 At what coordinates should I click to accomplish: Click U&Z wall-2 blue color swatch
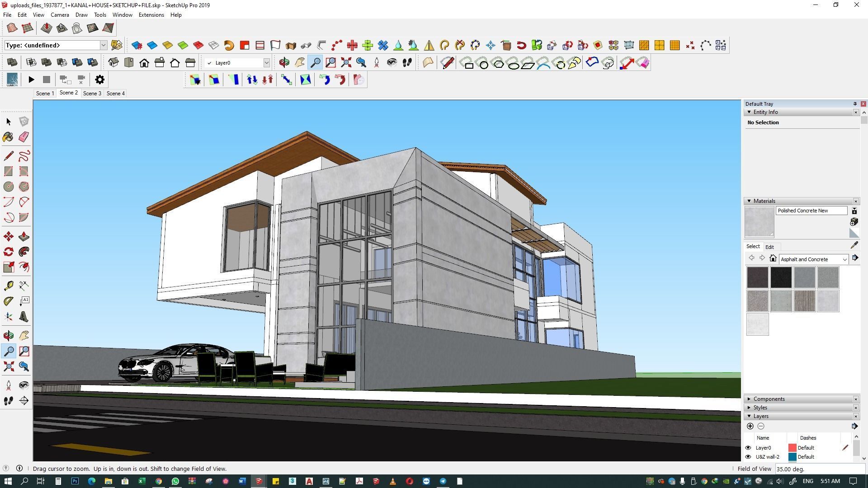click(x=792, y=457)
